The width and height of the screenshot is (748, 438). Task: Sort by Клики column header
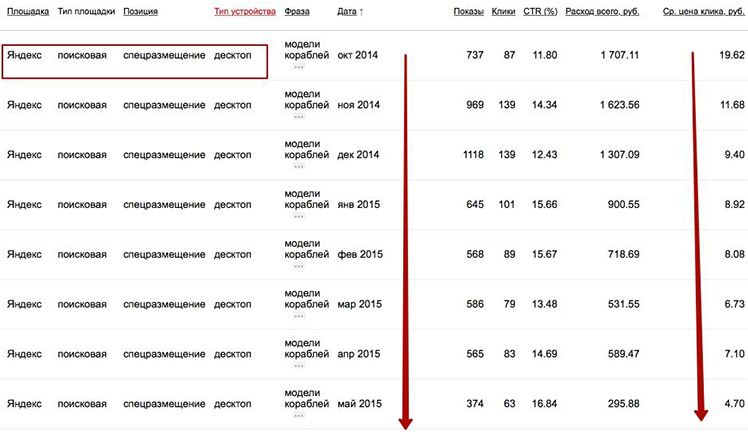pyautogui.click(x=503, y=11)
